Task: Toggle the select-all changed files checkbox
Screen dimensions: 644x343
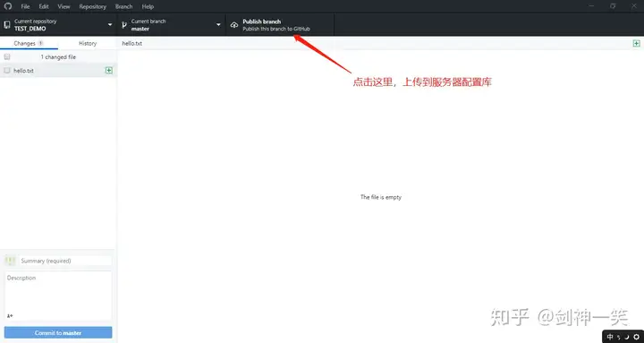Action: pos(7,56)
